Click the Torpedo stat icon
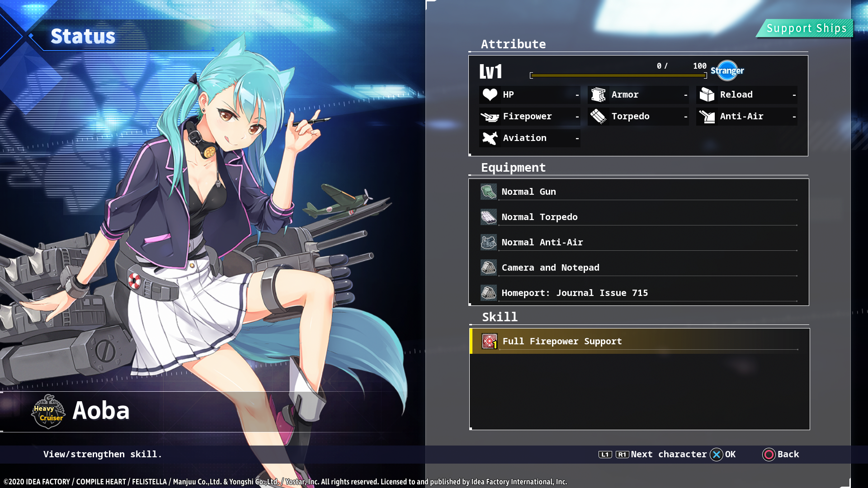The height and width of the screenshot is (488, 868). click(598, 117)
